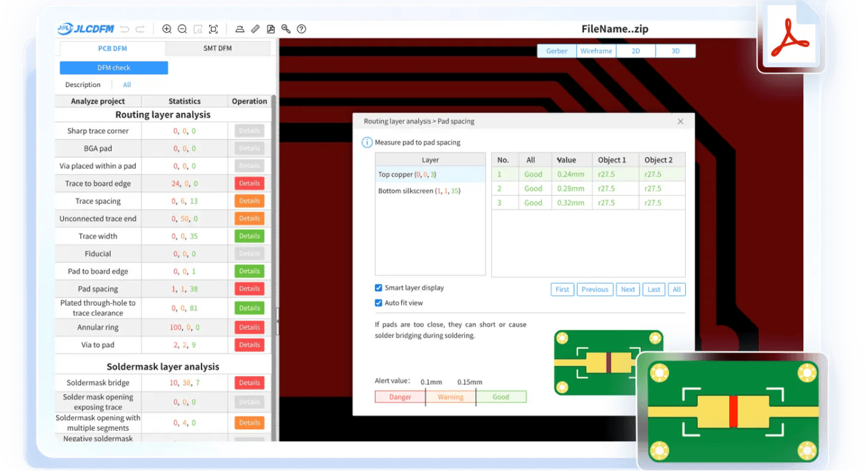
Task: Switch to the 3D view tab
Action: [x=675, y=51]
